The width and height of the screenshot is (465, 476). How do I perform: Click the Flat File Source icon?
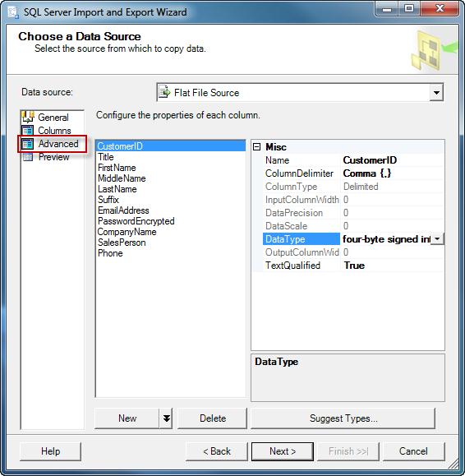point(164,92)
